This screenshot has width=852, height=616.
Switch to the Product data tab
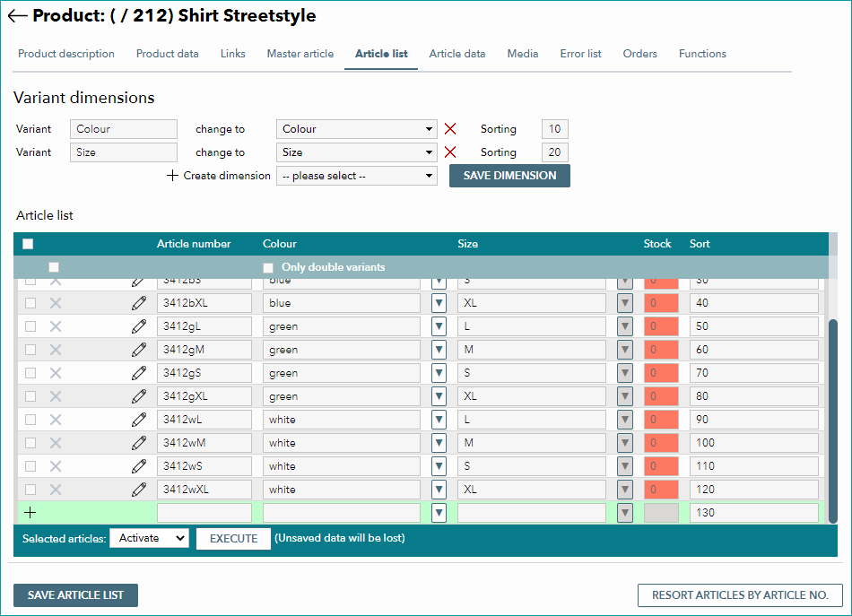point(168,54)
